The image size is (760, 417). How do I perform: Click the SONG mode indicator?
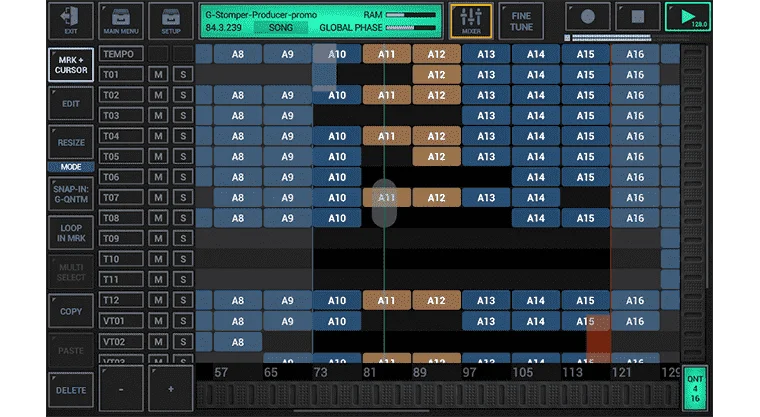(281, 28)
